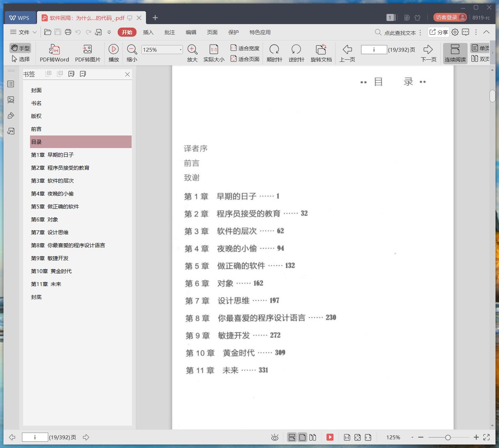Open the 编辑 ribbon tab

tap(191, 32)
